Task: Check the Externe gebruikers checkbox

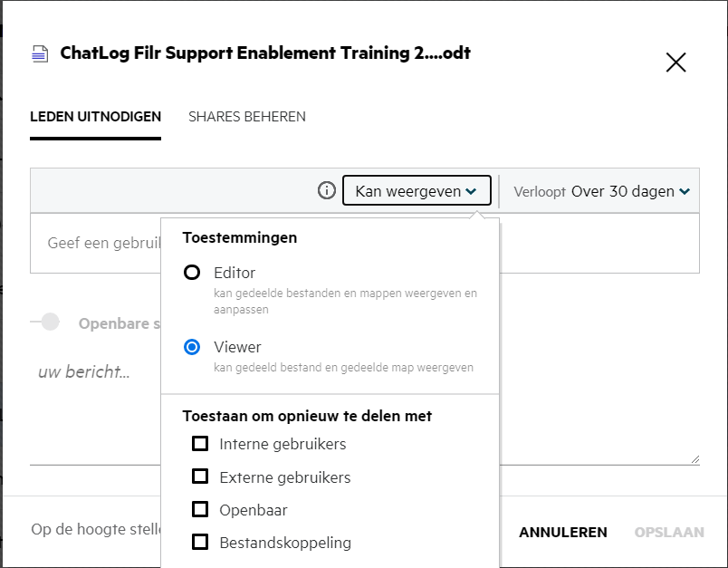Action: coord(200,477)
